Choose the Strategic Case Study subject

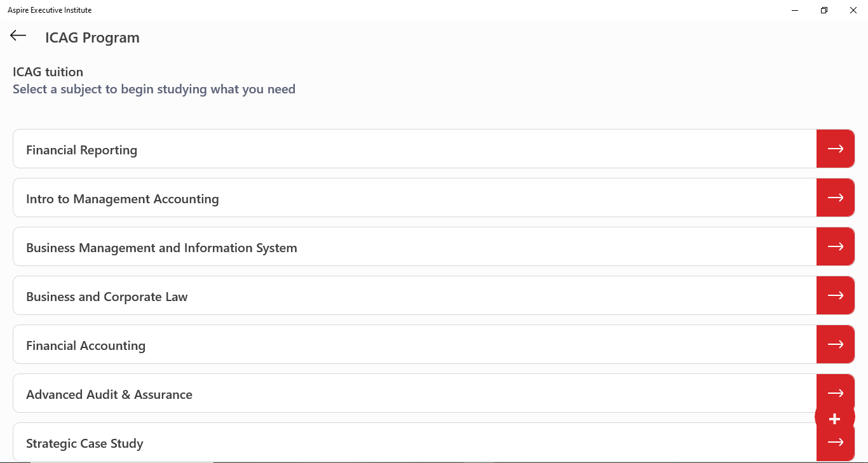pyautogui.click(x=85, y=443)
